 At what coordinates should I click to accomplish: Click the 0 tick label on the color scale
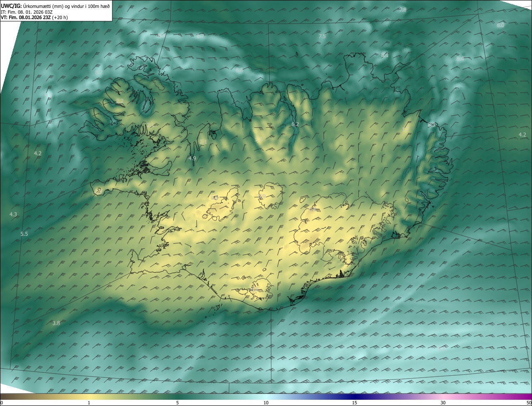[1, 403]
